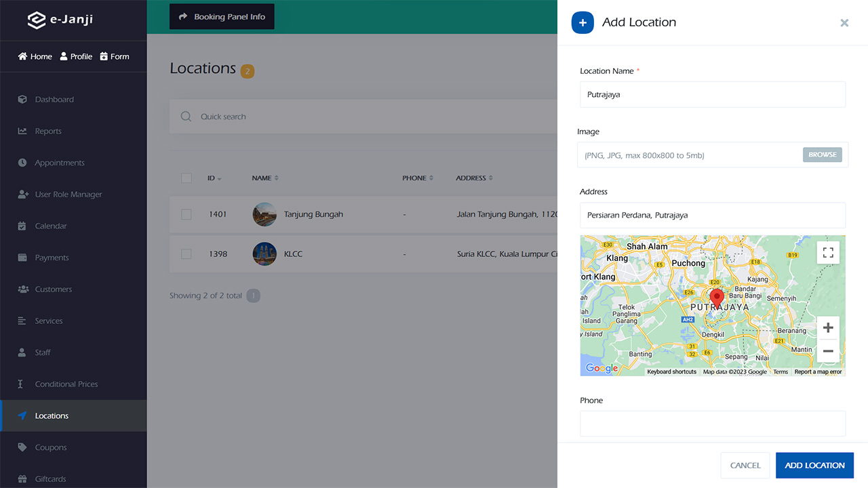Screen dimensions: 868x488
Task: Click the Reports chart icon
Action: click(x=22, y=131)
